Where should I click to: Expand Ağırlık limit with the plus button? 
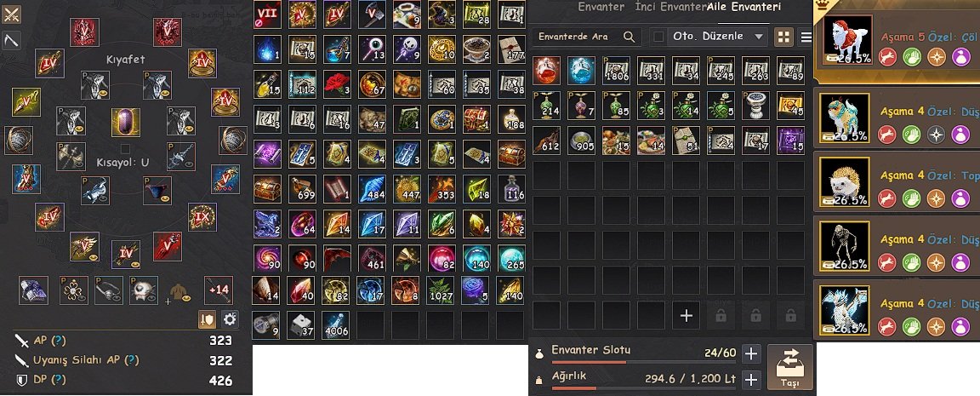(751, 379)
